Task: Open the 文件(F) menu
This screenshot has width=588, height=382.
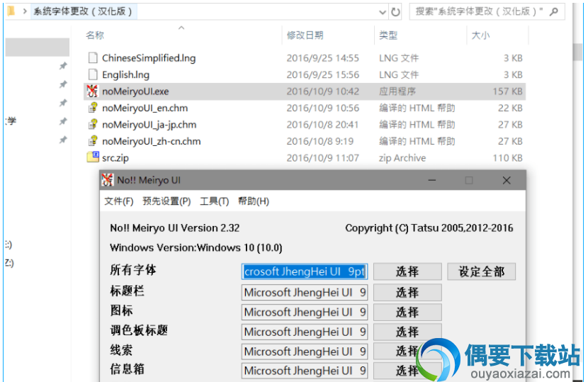Action: (x=118, y=201)
